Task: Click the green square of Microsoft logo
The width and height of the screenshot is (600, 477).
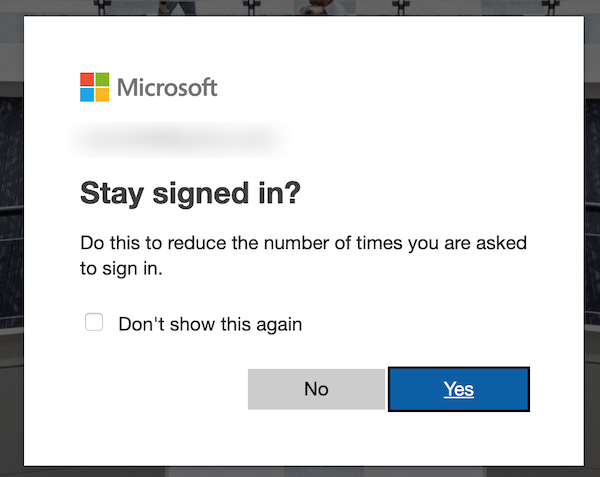Action: (x=102, y=80)
